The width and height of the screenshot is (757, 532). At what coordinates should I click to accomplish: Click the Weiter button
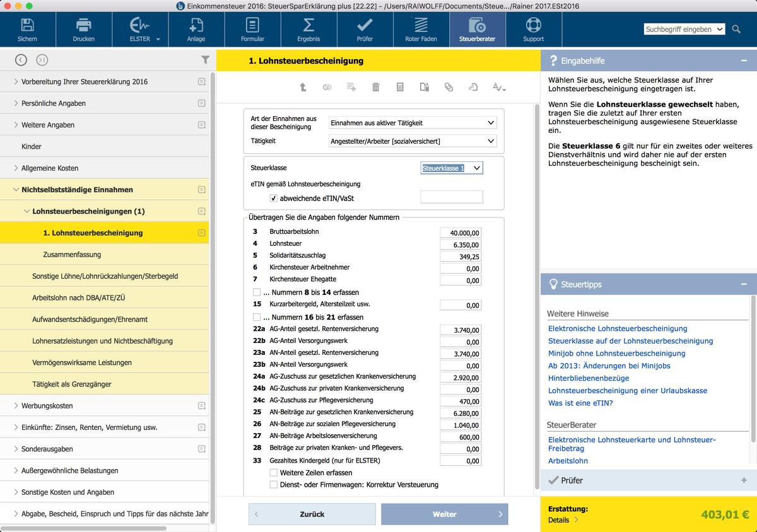point(445,514)
